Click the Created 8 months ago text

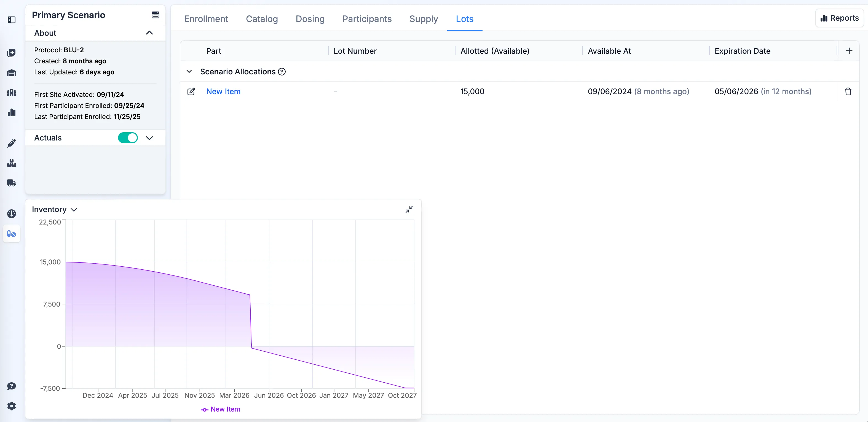70,61
